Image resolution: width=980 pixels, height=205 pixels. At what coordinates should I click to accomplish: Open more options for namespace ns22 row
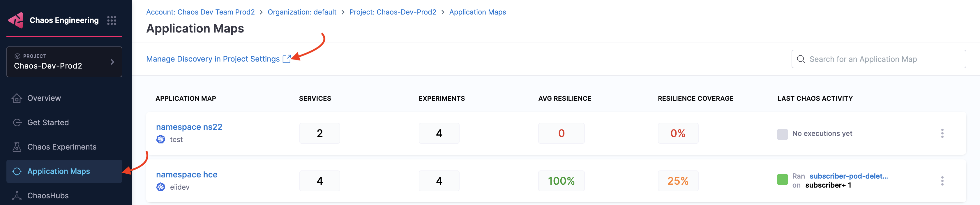942,133
